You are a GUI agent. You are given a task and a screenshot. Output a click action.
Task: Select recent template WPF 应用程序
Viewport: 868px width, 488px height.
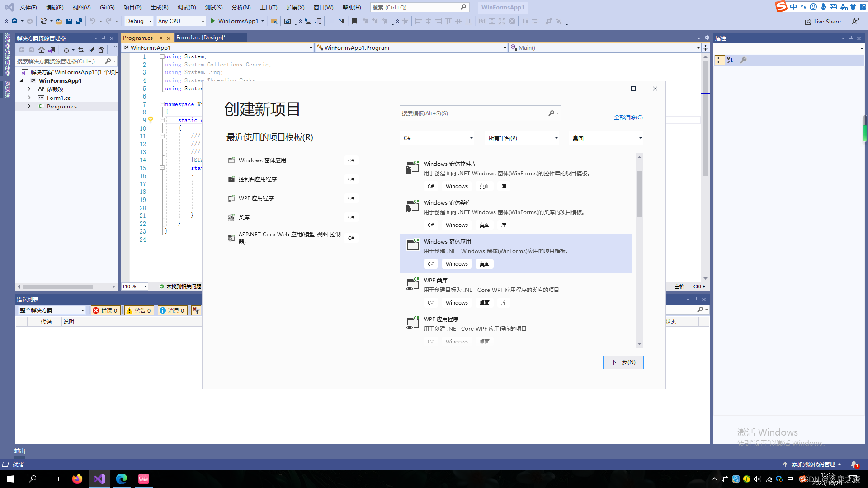(x=293, y=198)
